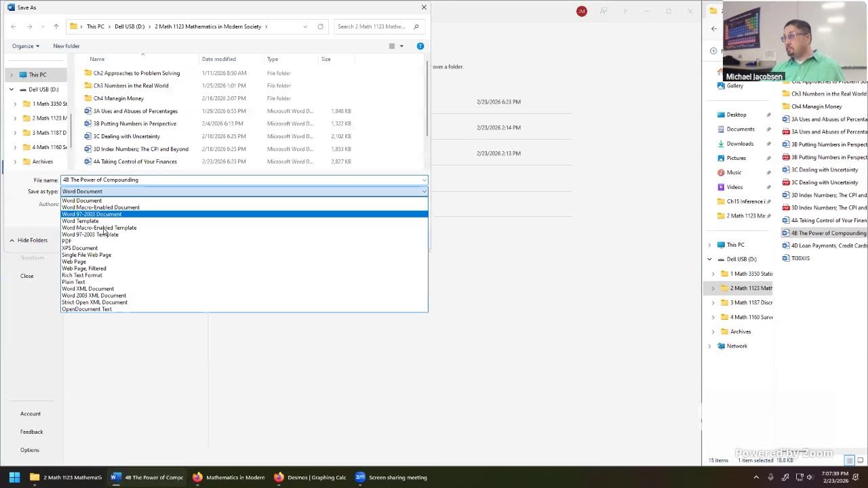Open the Save As help icon
Screen dimensions: 868x488
point(420,46)
